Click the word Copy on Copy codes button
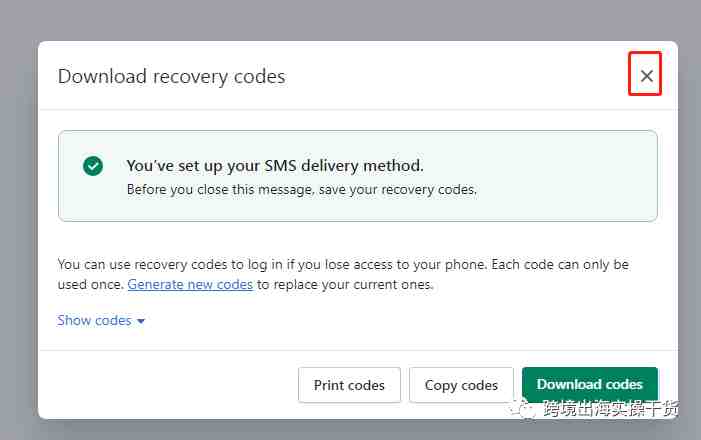701x440 pixels. (x=440, y=385)
